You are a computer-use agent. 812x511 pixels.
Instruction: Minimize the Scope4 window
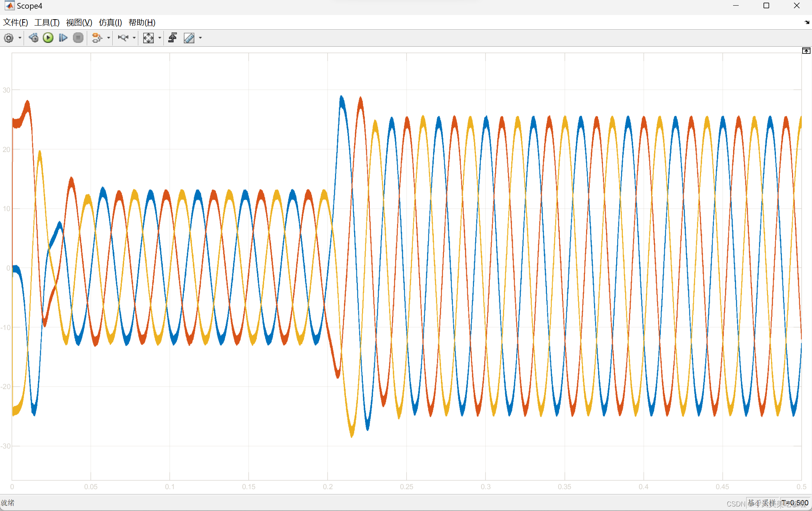point(736,6)
